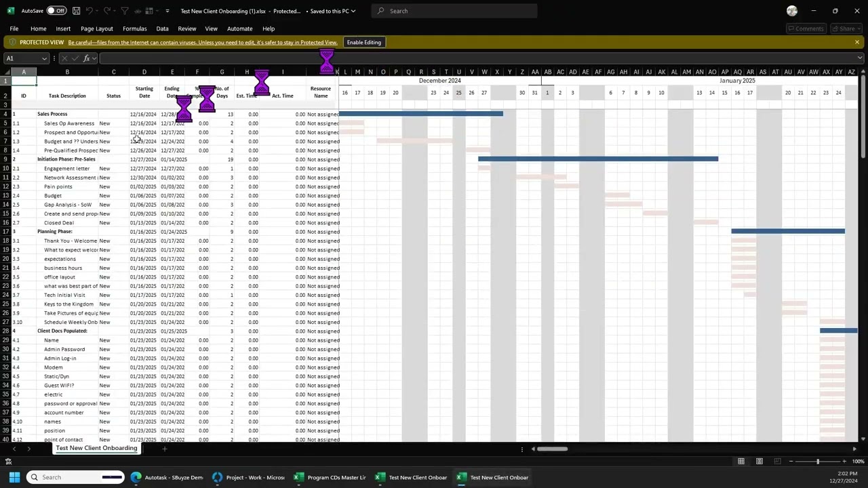868x488 pixels.
Task: Open the Help ribbon tab
Action: click(x=269, y=28)
